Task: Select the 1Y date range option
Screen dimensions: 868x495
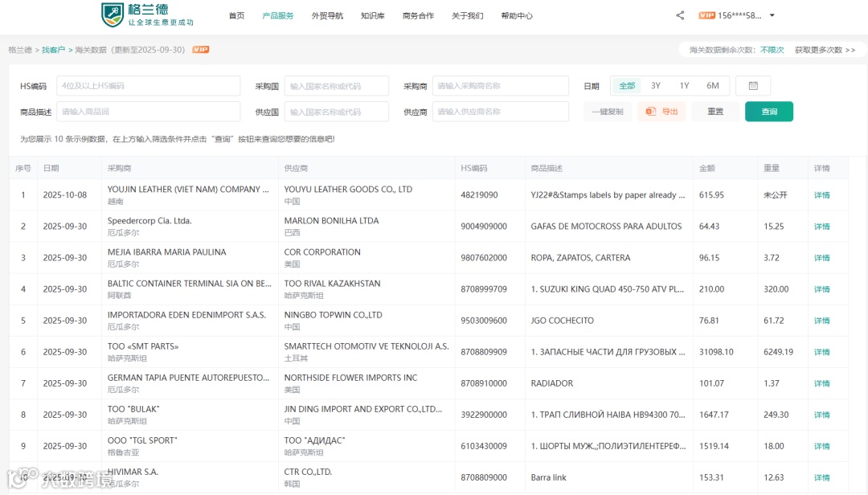Action: (684, 86)
